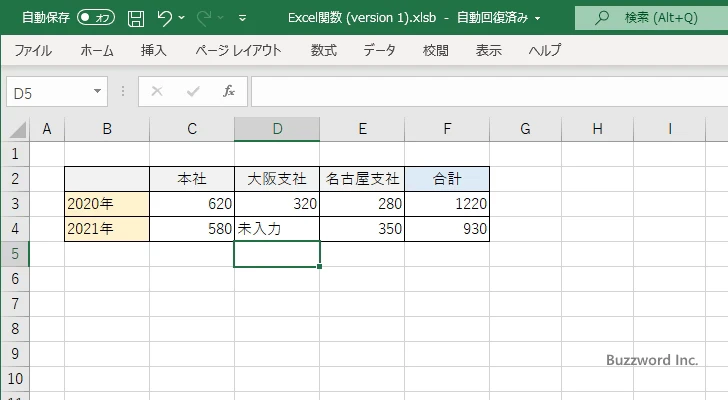
Task: Select row 1 header
Action: pyautogui.click(x=15, y=154)
